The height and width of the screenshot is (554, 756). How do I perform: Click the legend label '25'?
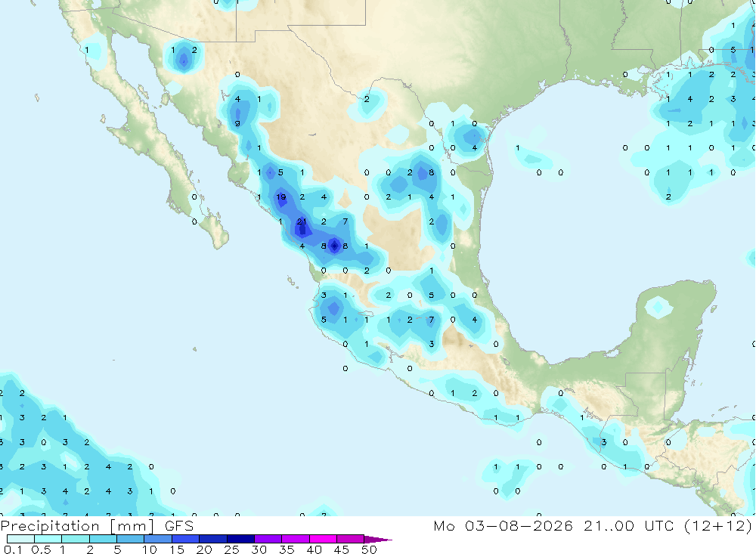232,549
